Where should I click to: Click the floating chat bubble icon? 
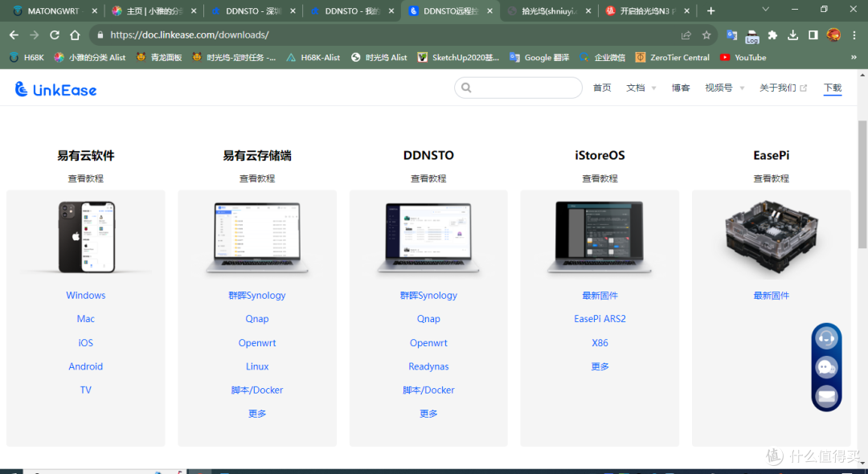tap(826, 367)
